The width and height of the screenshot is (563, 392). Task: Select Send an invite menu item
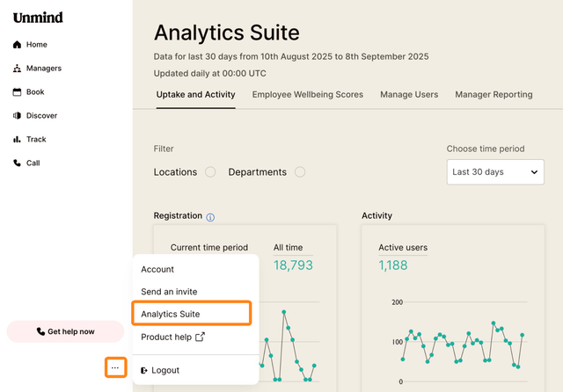tap(169, 292)
